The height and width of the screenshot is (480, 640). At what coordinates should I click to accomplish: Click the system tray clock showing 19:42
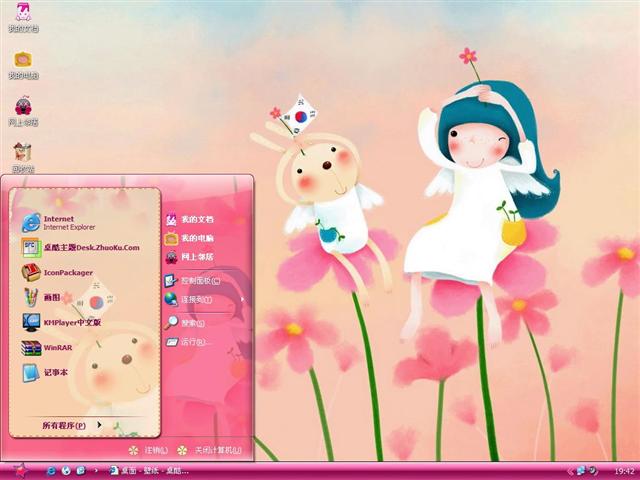pos(624,470)
